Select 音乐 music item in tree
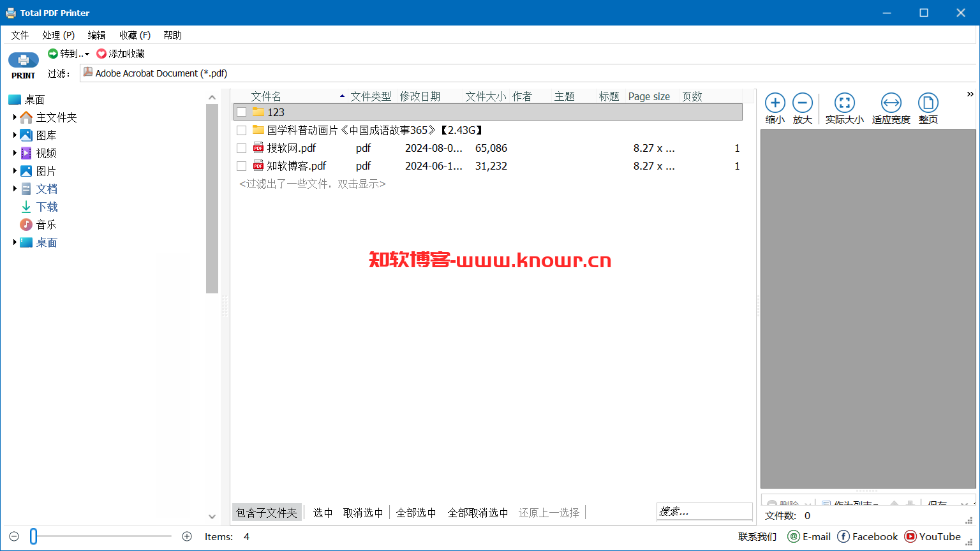The height and width of the screenshot is (551, 980). (38, 224)
